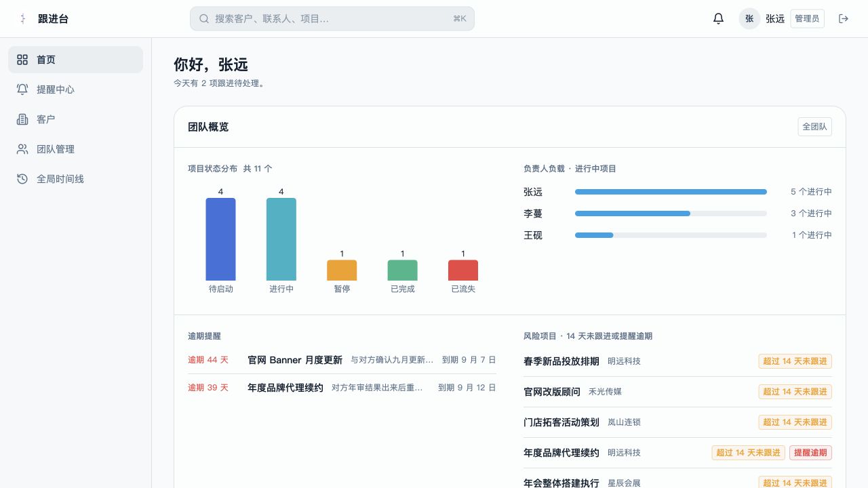Image resolution: width=868 pixels, height=488 pixels.
Task: Click the 已完成 green bar in chart
Action: click(x=402, y=270)
